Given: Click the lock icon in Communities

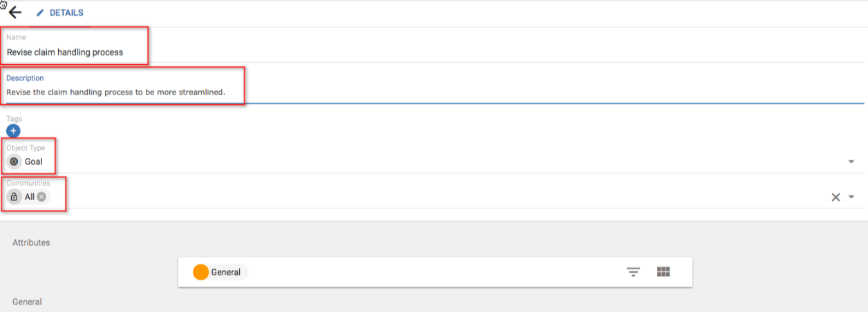Looking at the screenshot, I should pyautogui.click(x=14, y=197).
